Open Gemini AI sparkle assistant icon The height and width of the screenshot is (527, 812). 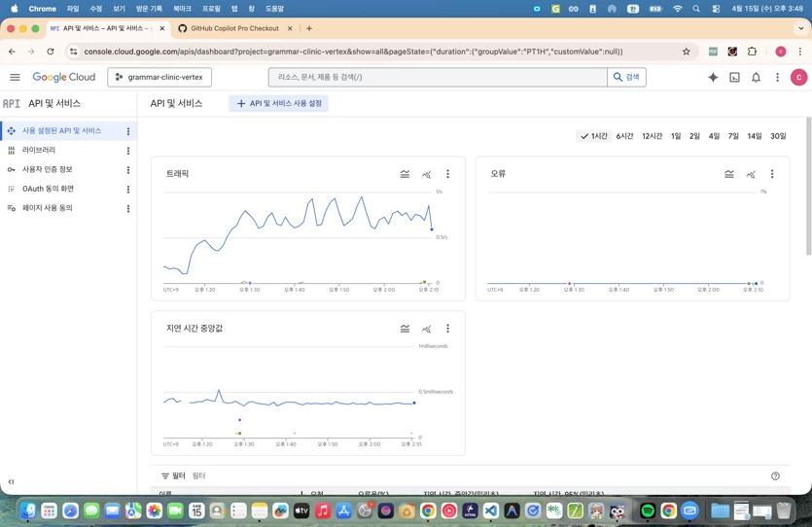click(x=713, y=77)
